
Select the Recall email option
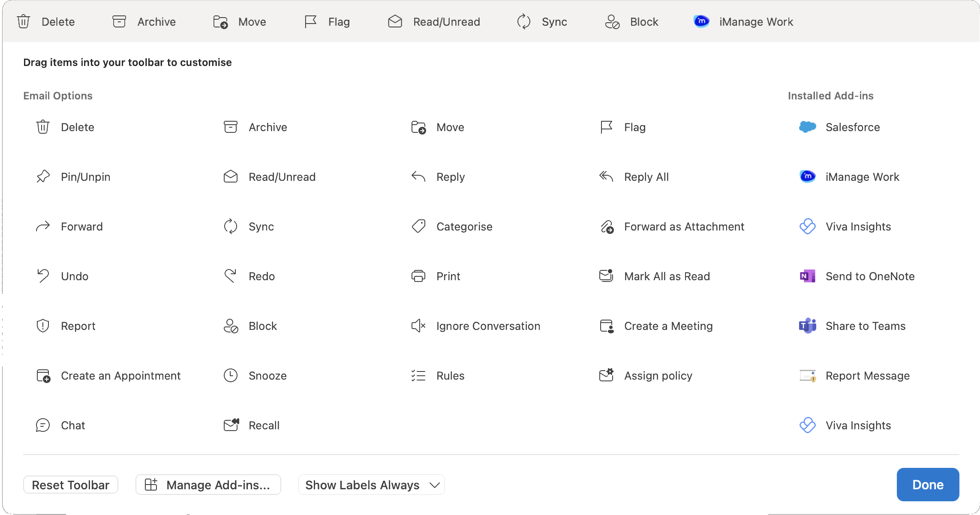(231, 425)
